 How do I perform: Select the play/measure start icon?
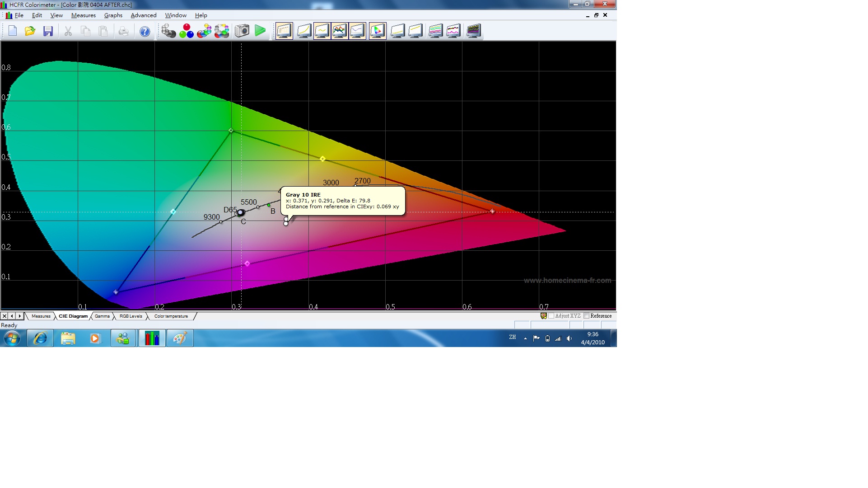pyautogui.click(x=260, y=31)
